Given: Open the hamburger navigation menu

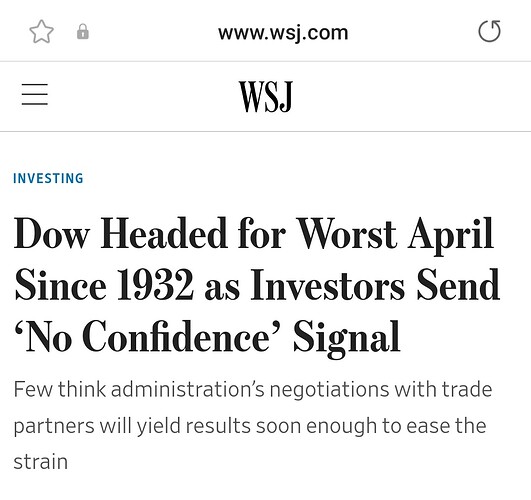Looking at the screenshot, I should click(35, 94).
